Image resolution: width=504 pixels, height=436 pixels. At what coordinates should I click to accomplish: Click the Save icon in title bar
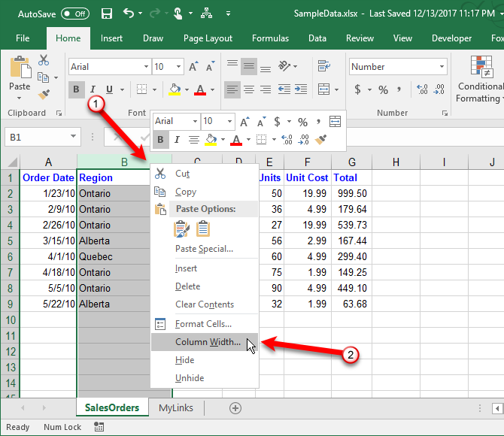click(106, 14)
